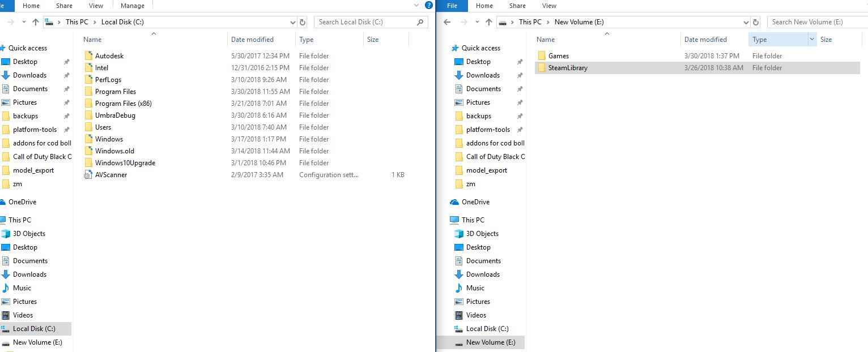Select the Autodesk folder icon

88,56
